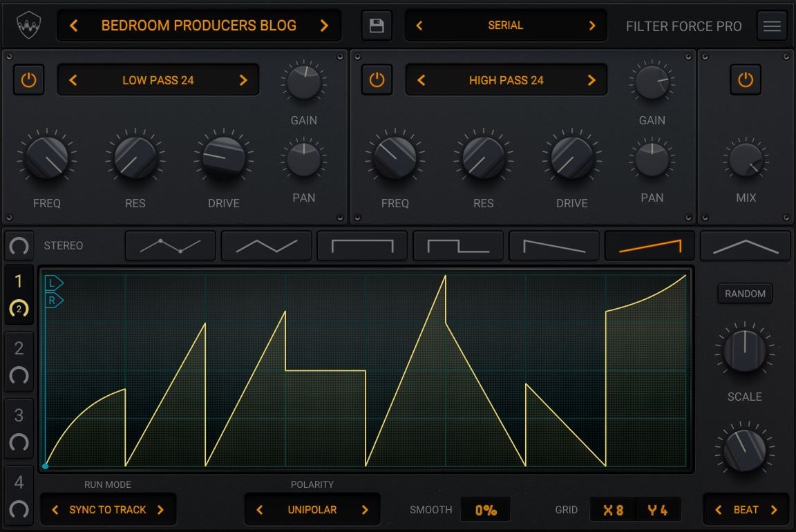Go to next preset after Bedroom Producers Blog
Screen dimensions: 796x532
click(324, 26)
